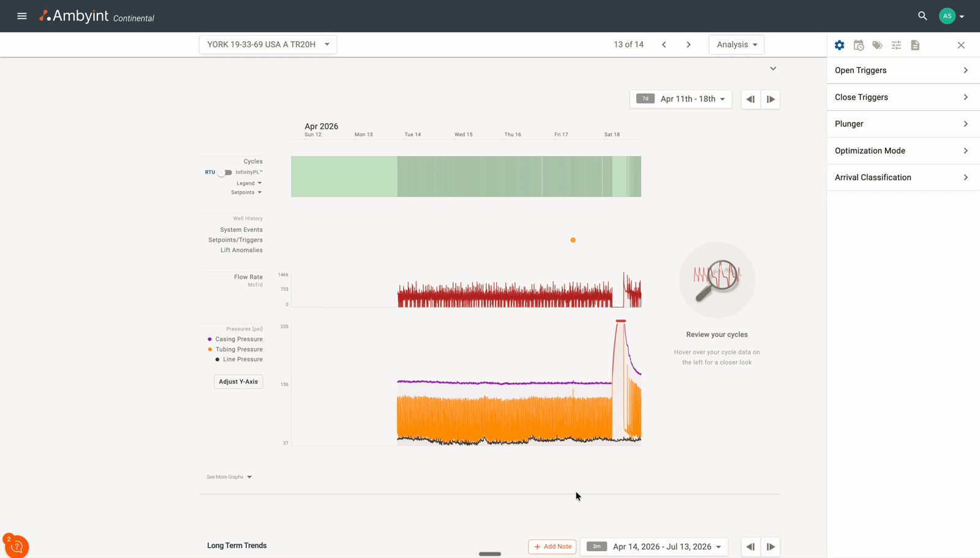Viewport: 980px width, 558px height.
Task: Open the hamburger navigation menu
Action: coord(22,16)
